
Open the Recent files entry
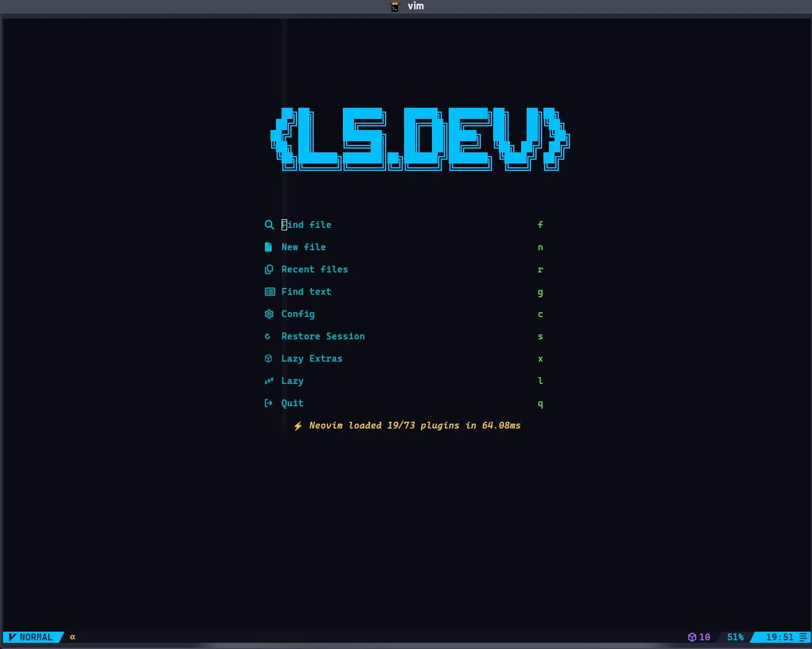(x=404, y=269)
